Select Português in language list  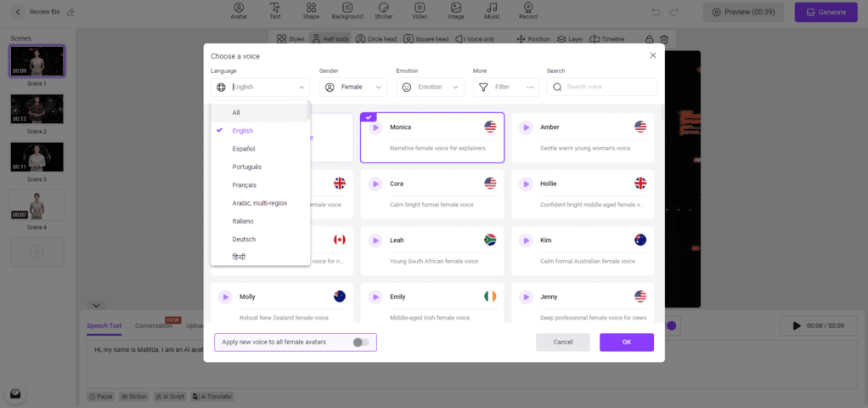[259, 167]
